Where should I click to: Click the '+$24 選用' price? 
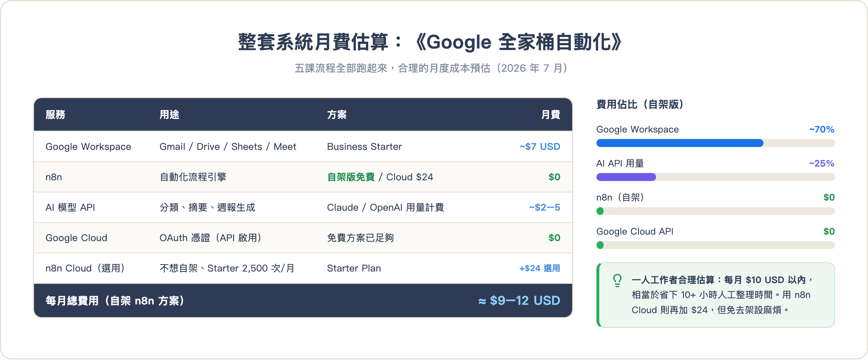[x=540, y=268]
